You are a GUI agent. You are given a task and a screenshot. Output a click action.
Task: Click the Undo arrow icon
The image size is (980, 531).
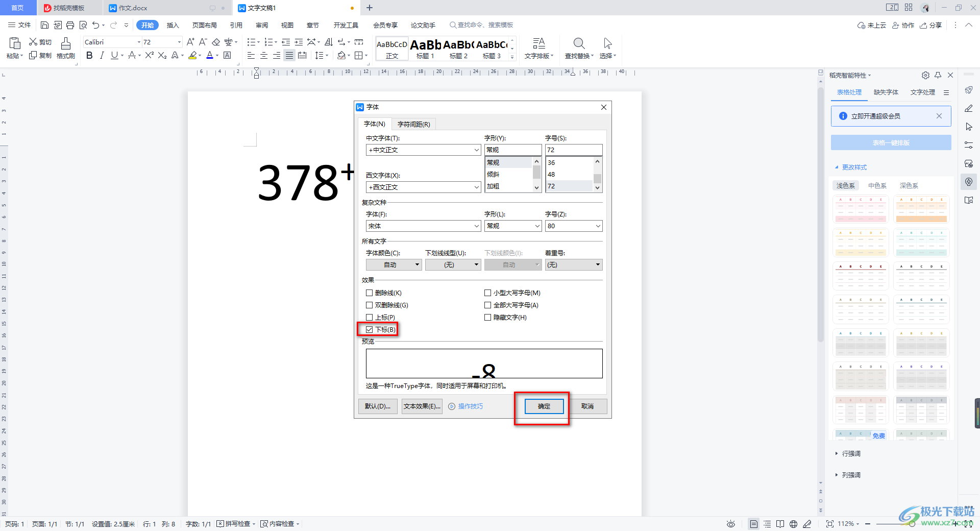point(95,25)
